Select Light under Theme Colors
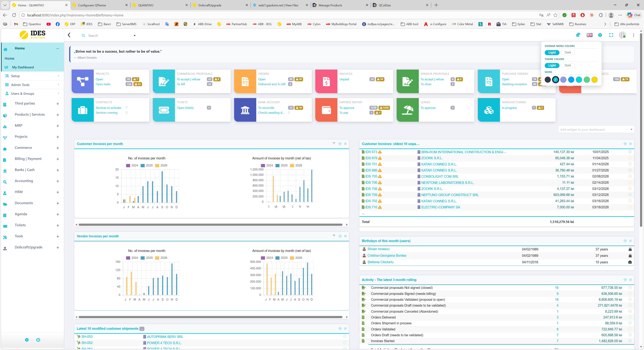Image resolution: width=644 pixels, height=350 pixels. (x=552, y=65)
